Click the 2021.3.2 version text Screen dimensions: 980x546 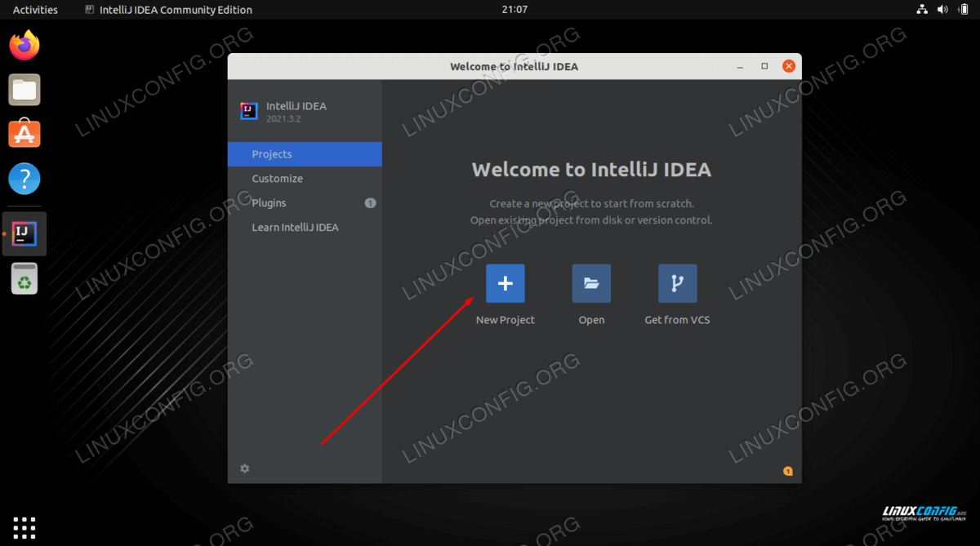click(x=284, y=119)
